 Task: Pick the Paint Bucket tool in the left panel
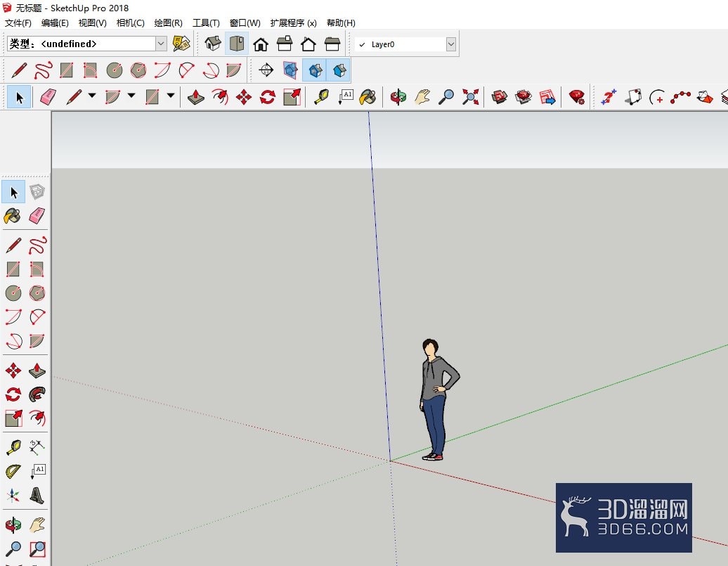click(x=13, y=216)
